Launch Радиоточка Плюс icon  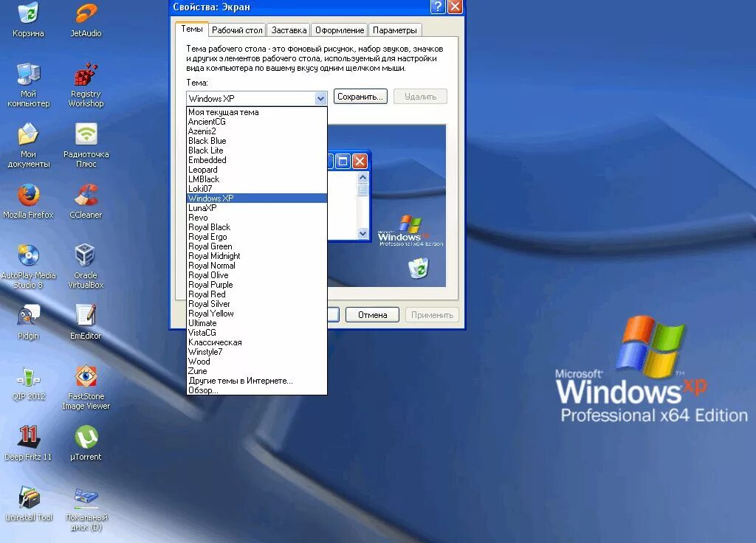(x=86, y=145)
